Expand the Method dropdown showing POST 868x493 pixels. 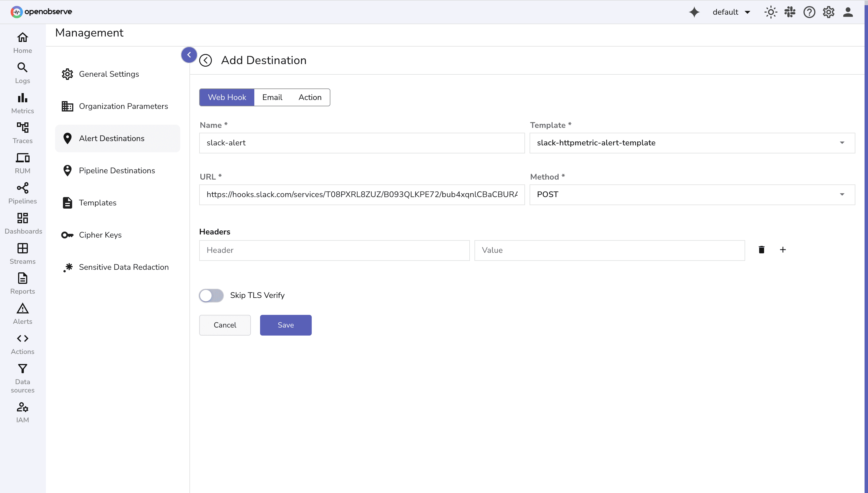tap(842, 194)
